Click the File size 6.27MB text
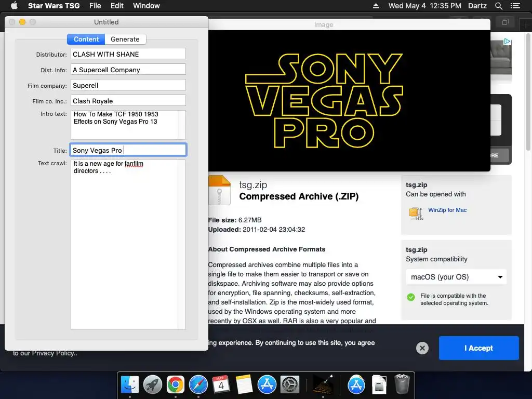The image size is (532, 399). [235, 220]
